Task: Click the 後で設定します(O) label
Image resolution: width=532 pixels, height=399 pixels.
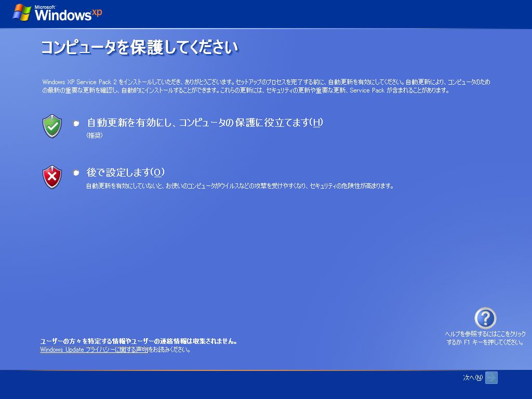Action: (x=126, y=172)
